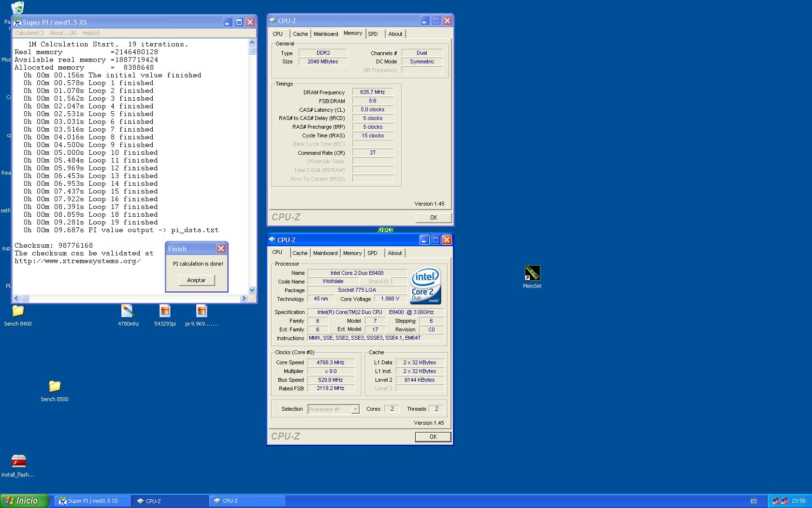Screen dimensions: 812x508
Task: Click the Level 2 6144 KBytes field
Action: pyautogui.click(x=420, y=380)
